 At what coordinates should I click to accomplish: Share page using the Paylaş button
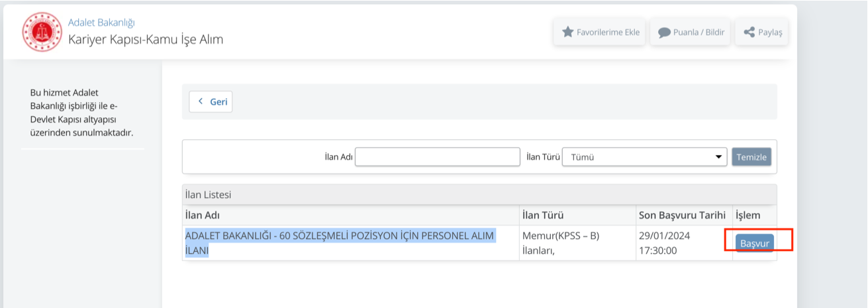click(762, 32)
